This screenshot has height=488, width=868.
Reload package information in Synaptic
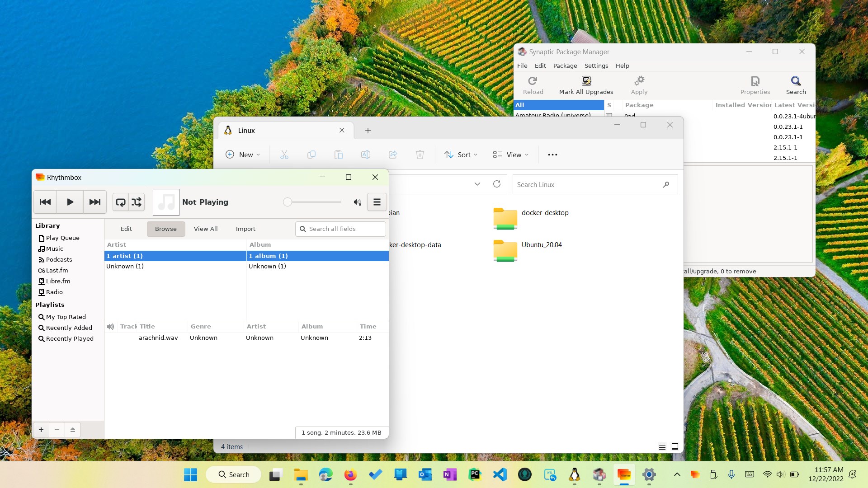click(533, 85)
